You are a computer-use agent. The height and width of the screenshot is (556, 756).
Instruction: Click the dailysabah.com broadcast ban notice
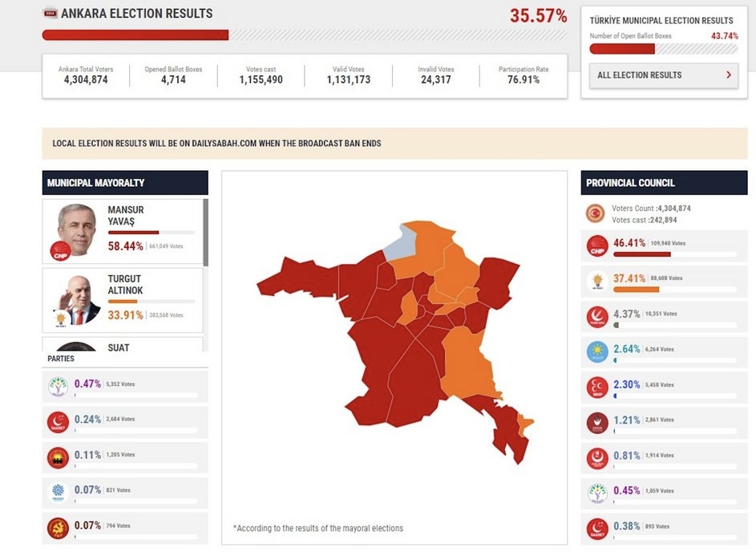pos(394,144)
